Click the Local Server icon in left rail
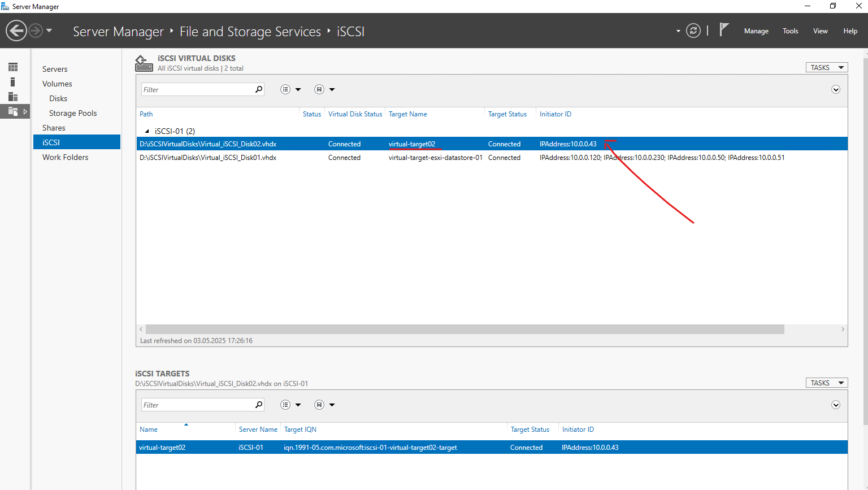The height and width of the screenshot is (490, 868). click(13, 82)
